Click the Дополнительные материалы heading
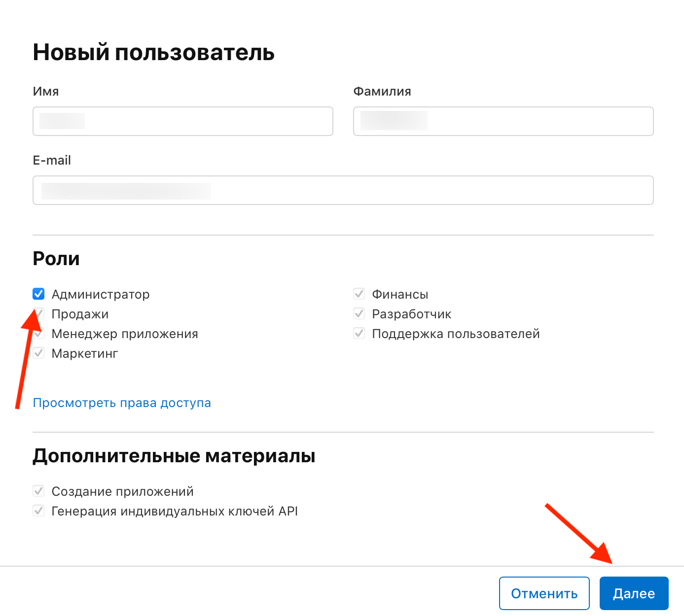 point(174,456)
